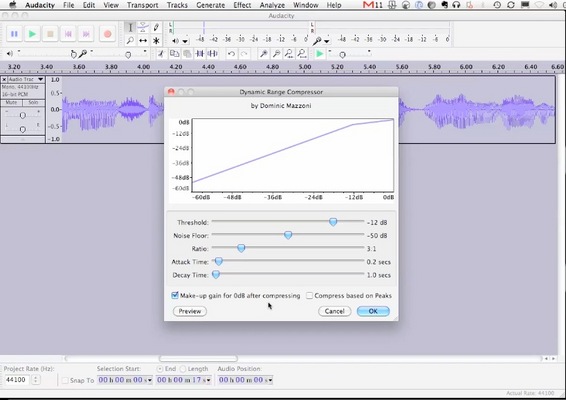This screenshot has width=566, height=400.
Task: Click the Attack Time slider handle
Action: [218, 261]
